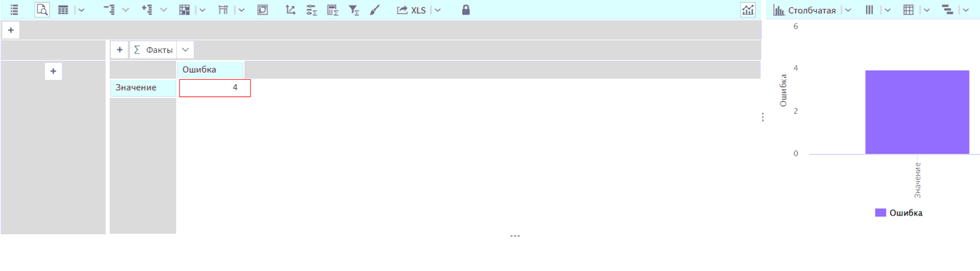Click the calculated fact sigma icon
980x271 pixels.
pos(332,10)
